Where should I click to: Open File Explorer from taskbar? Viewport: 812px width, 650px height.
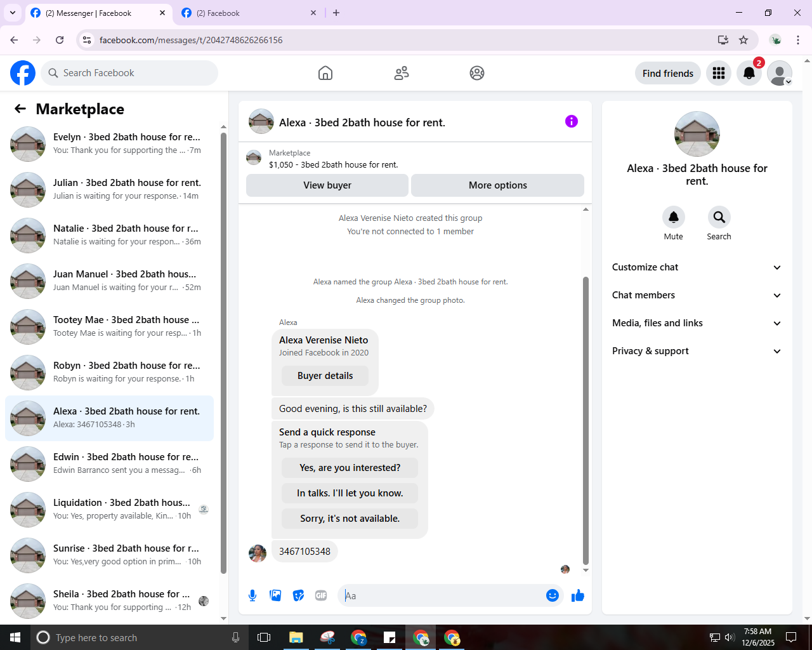(296, 637)
